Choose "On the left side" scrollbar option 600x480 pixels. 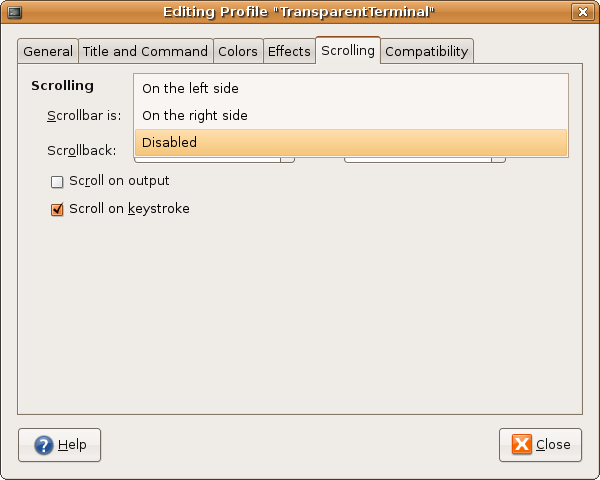click(x=351, y=88)
